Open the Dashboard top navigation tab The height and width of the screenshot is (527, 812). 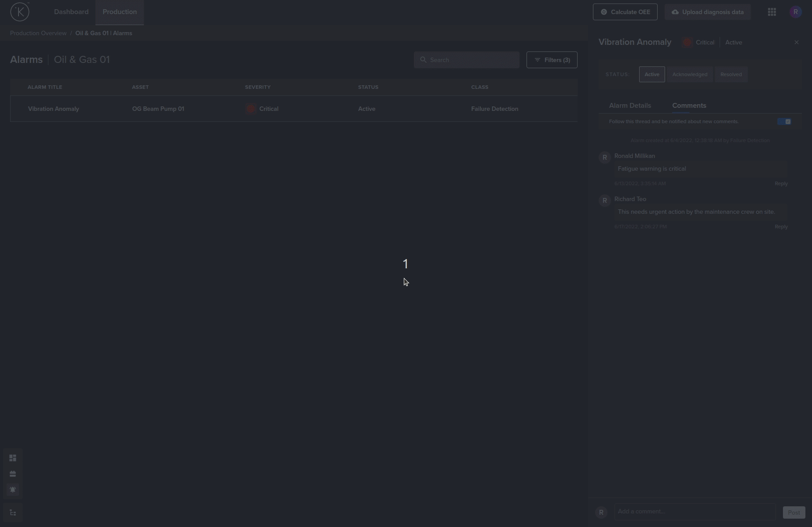[71, 12]
